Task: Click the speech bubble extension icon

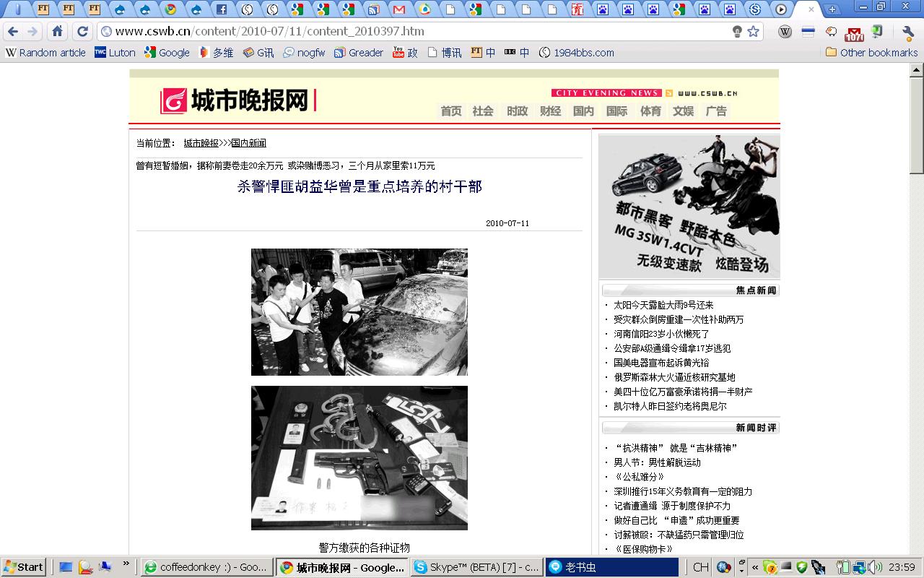Action: tap(832, 31)
